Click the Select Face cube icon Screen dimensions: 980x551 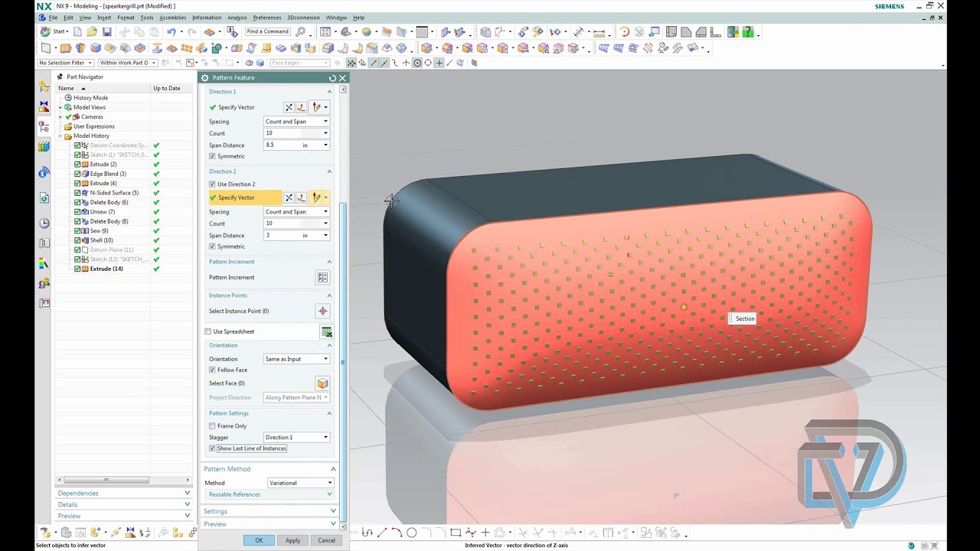(x=322, y=383)
